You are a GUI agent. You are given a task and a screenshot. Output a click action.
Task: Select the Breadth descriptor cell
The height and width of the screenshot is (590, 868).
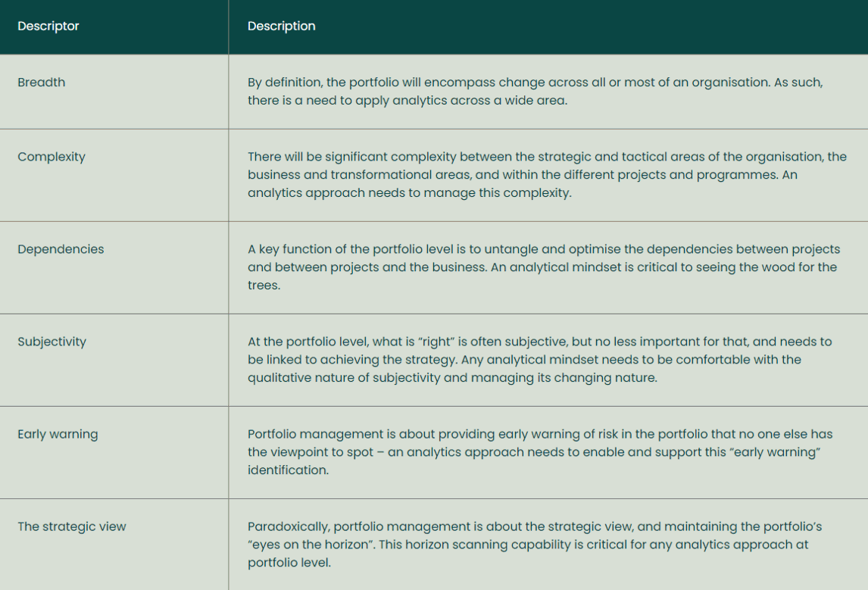point(42,83)
